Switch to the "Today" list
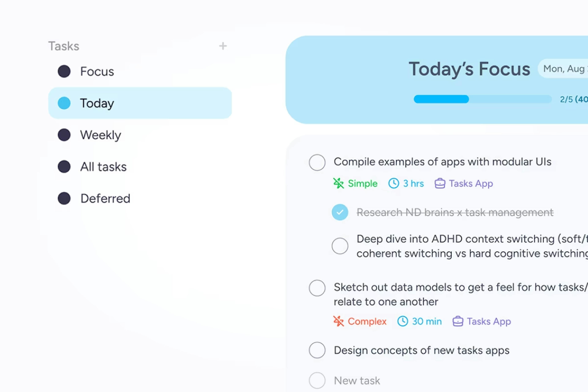Image resolution: width=588 pixels, height=392 pixels. (x=97, y=103)
